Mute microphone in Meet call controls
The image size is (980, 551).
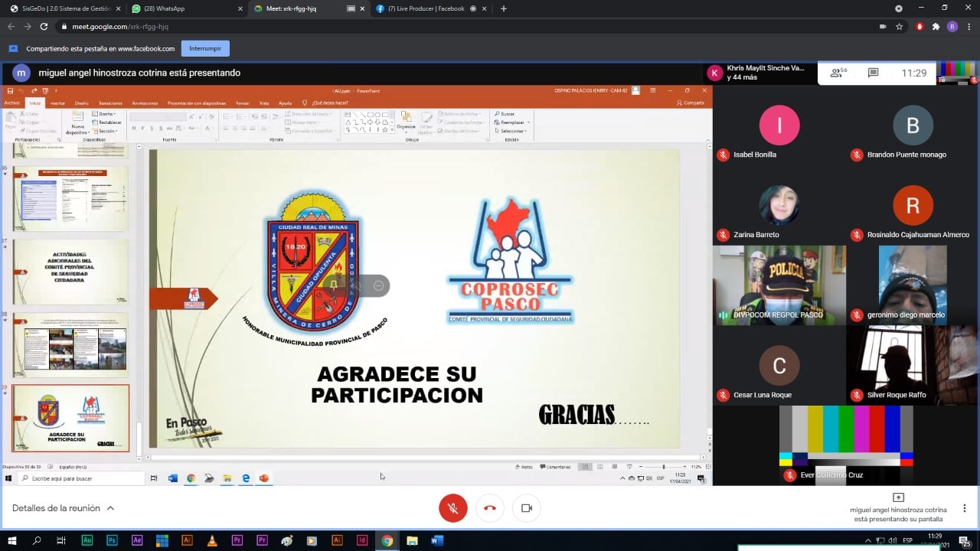tap(453, 508)
